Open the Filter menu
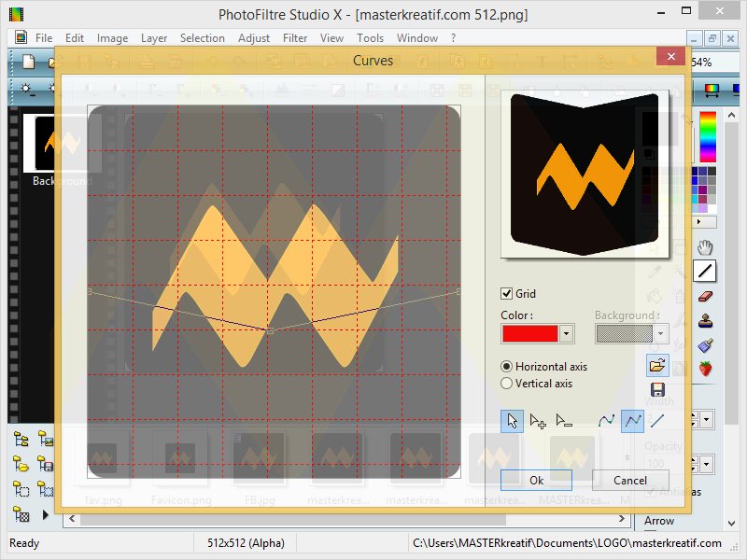This screenshot has width=747, height=560. click(295, 38)
